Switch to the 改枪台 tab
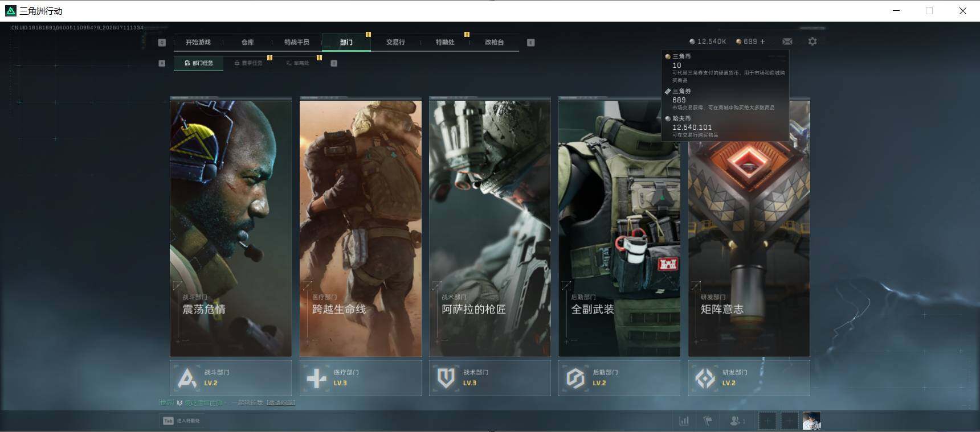980x432 pixels. 494,42
